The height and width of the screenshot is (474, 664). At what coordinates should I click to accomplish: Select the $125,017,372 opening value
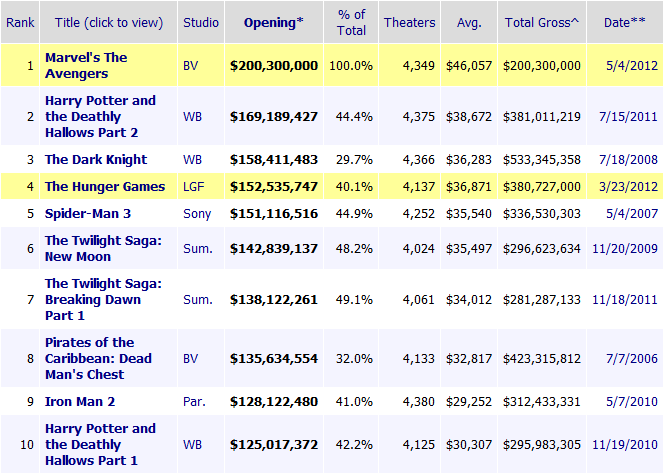pyautogui.click(x=274, y=445)
